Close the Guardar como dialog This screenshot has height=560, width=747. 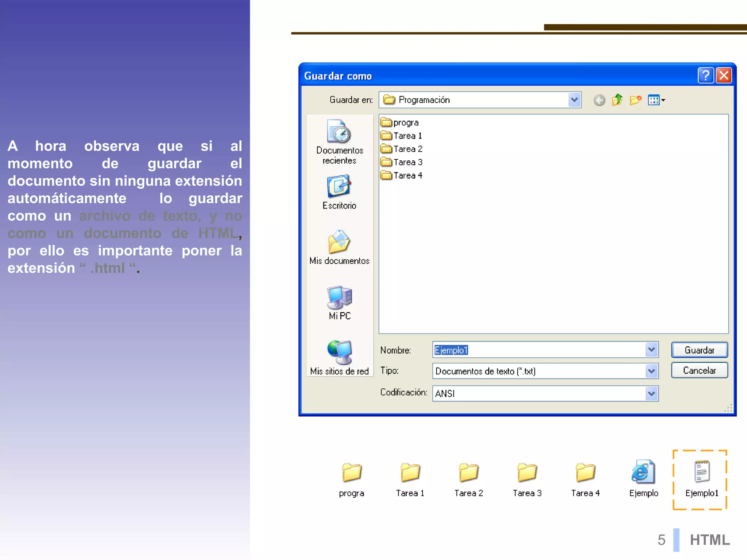pyautogui.click(x=724, y=75)
